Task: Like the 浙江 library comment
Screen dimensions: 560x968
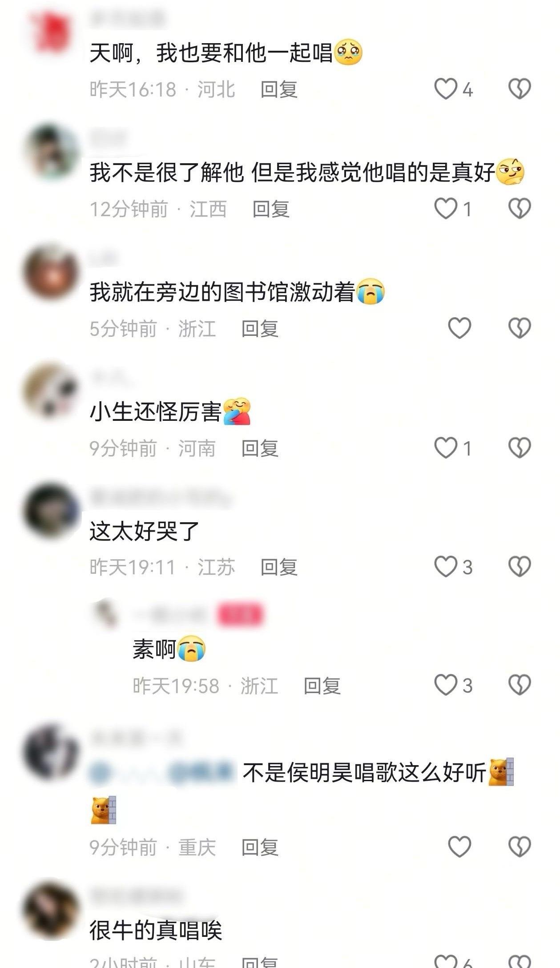Action: [x=459, y=328]
